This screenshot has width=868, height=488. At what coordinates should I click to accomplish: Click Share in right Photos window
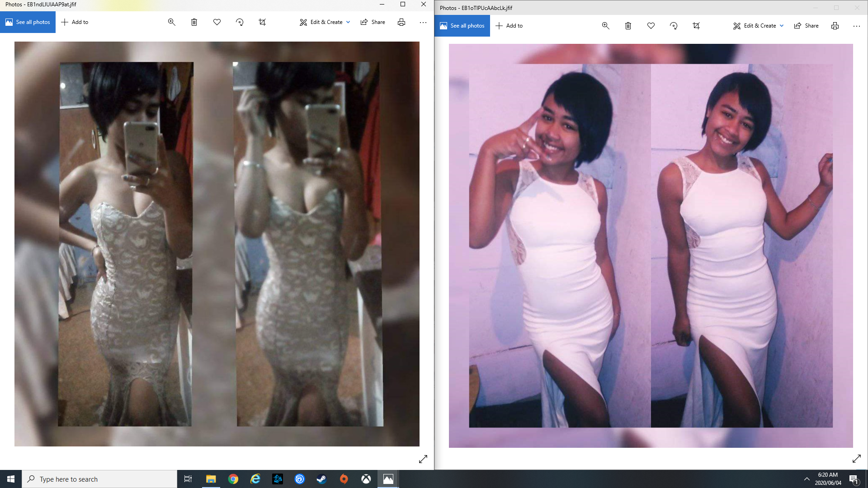(806, 26)
